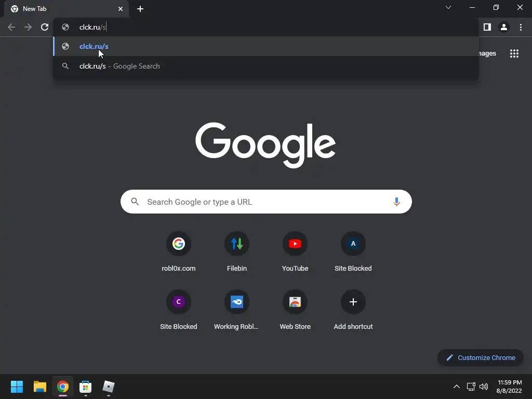Open the Web Store shortcut
Screen dimensions: 532x399
(x=295, y=310)
